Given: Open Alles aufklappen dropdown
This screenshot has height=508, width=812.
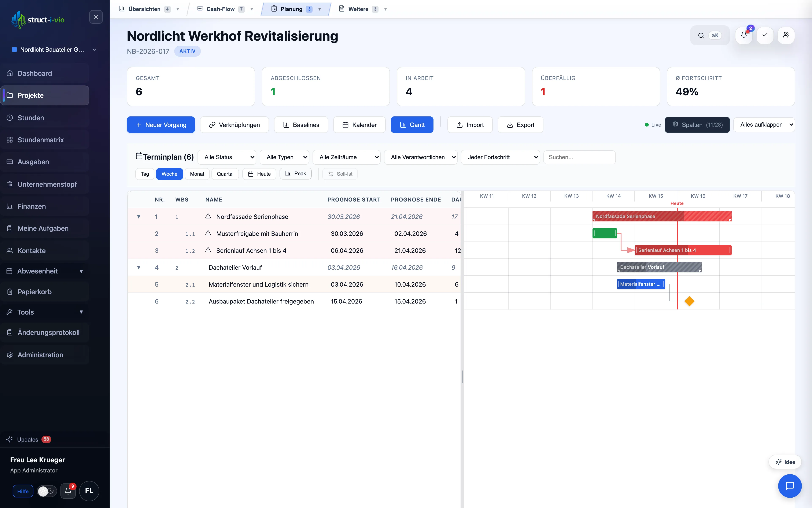Looking at the screenshot, I should point(764,125).
